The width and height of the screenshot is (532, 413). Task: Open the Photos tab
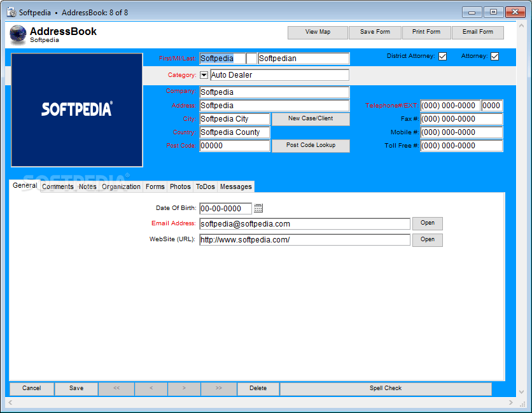point(180,186)
